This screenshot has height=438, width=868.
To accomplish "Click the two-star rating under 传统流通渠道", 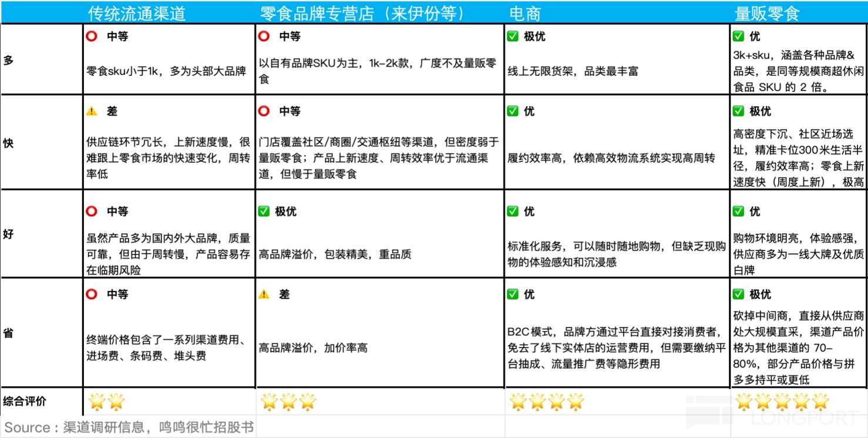I will (x=106, y=402).
